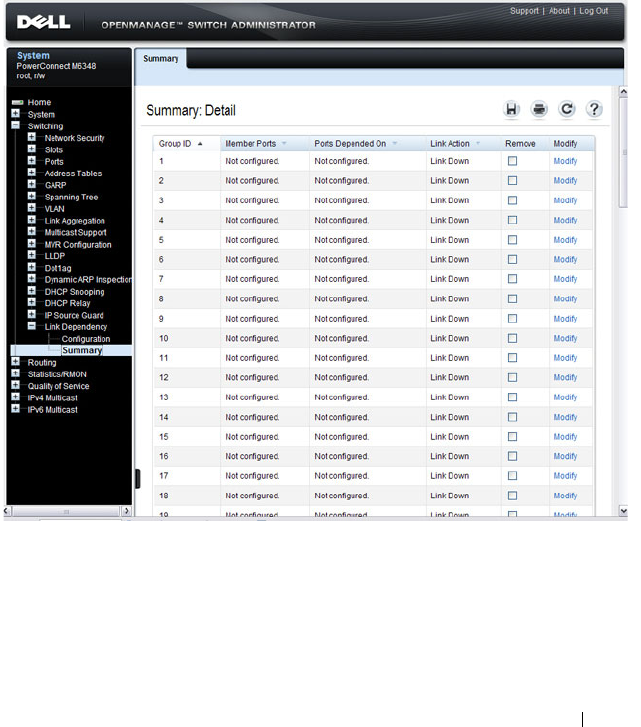Open the Support link
Screen dimensions: 641x727
coord(524,11)
